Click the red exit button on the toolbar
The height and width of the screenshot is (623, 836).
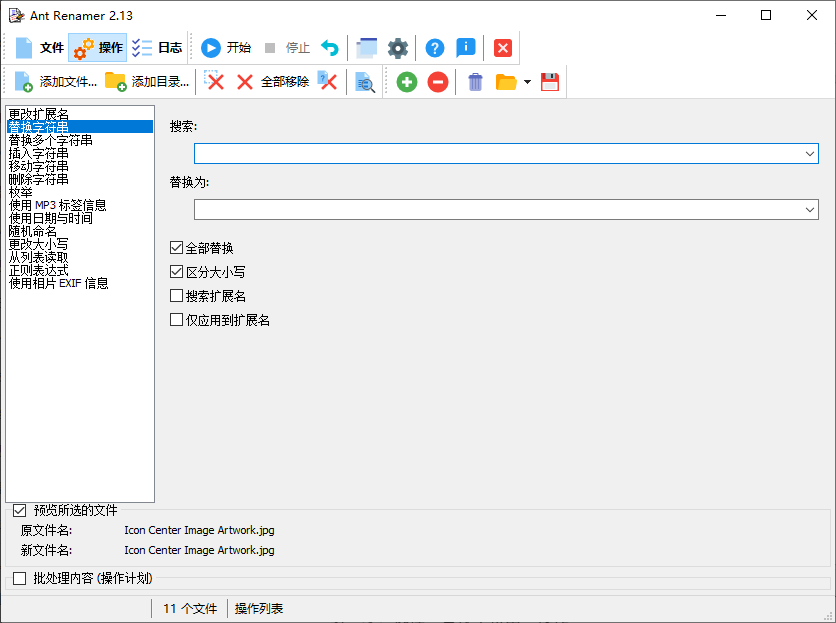[501, 47]
